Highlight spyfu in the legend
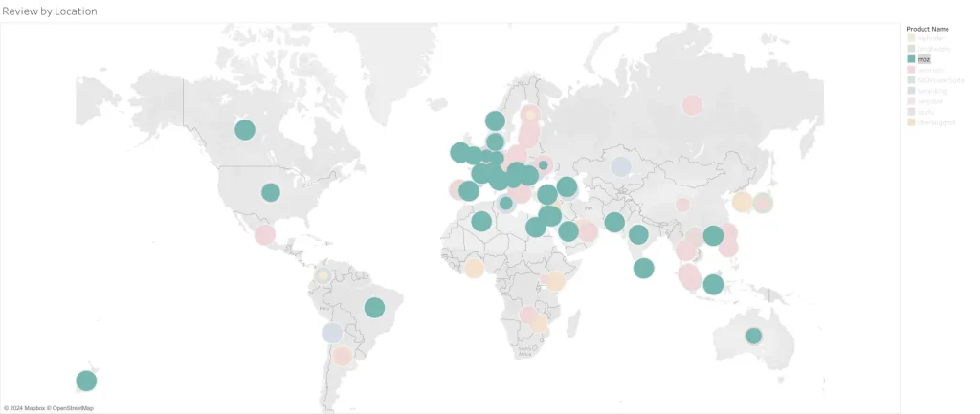This screenshot has width=980, height=414. click(x=925, y=112)
